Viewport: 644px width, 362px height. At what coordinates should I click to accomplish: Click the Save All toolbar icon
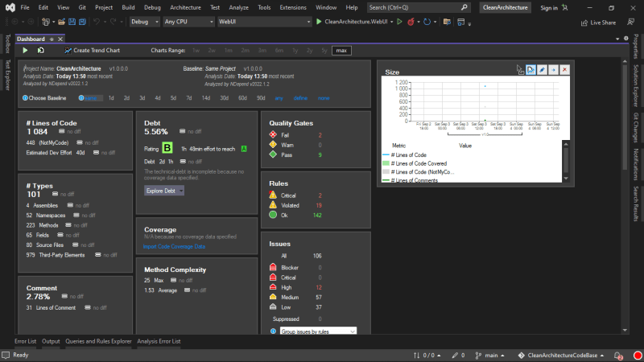pos(82,22)
